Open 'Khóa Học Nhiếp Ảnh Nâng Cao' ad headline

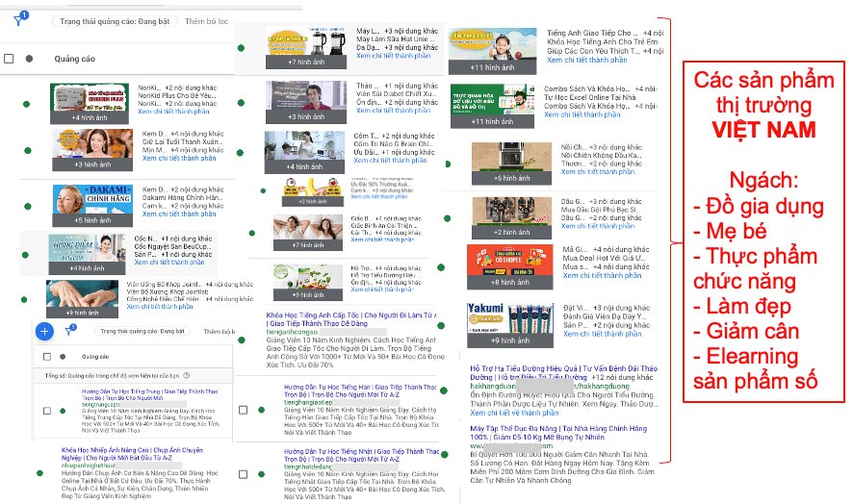(132, 454)
